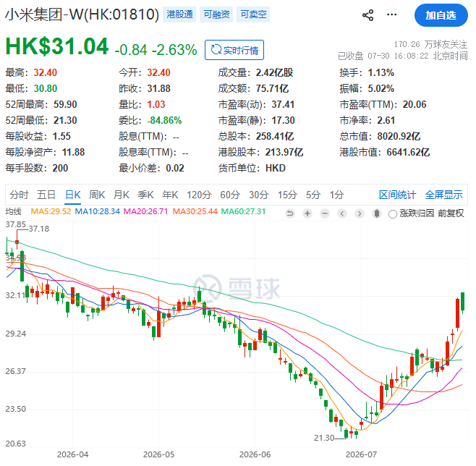Screen dimensions: 476x466
Task: Open 全屏显示 fullscreen link
Action: click(444, 195)
